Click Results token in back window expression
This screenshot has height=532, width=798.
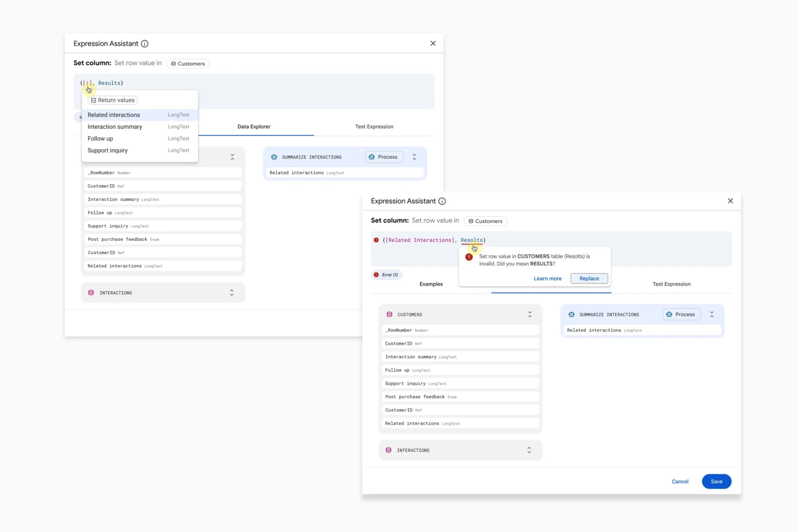pyautogui.click(x=109, y=83)
